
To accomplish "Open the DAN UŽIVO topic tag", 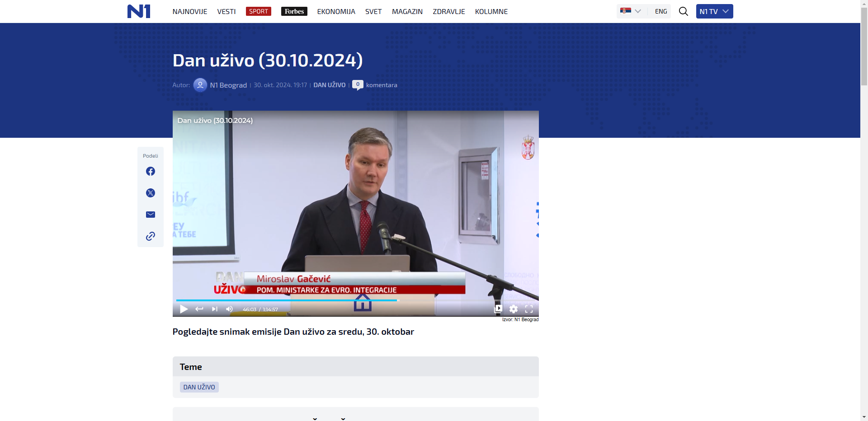I will click(199, 387).
